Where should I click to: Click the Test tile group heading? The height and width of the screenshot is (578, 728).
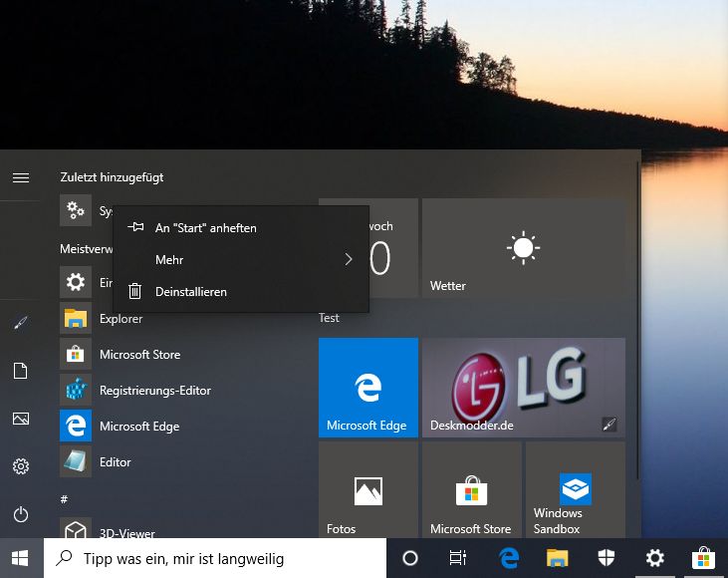pyautogui.click(x=329, y=318)
